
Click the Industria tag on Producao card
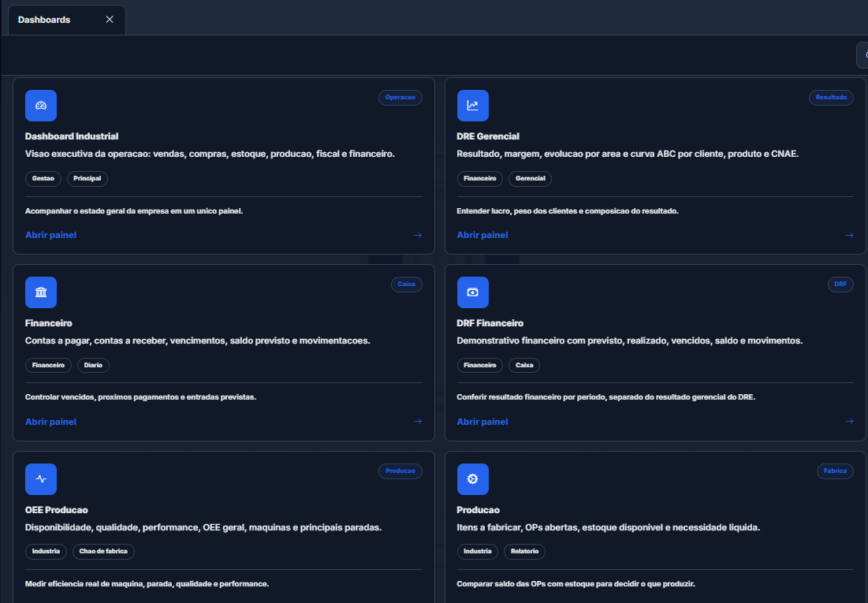[477, 552]
